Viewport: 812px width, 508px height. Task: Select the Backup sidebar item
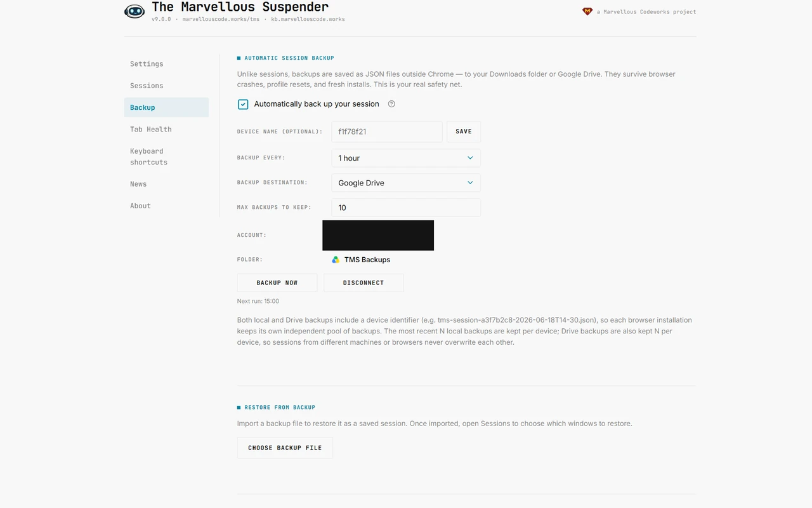[x=166, y=107]
